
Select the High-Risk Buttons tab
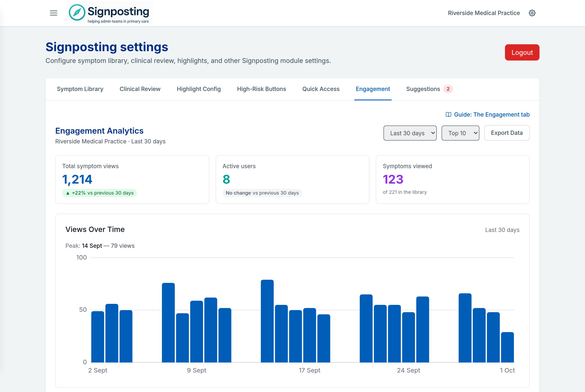[261, 89]
